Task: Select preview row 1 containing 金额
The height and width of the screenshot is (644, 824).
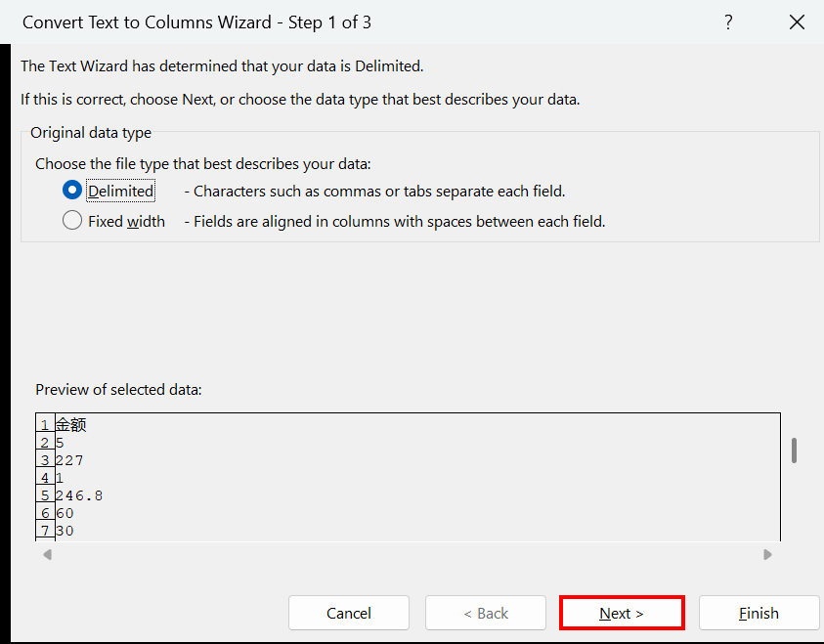Action: coord(71,425)
